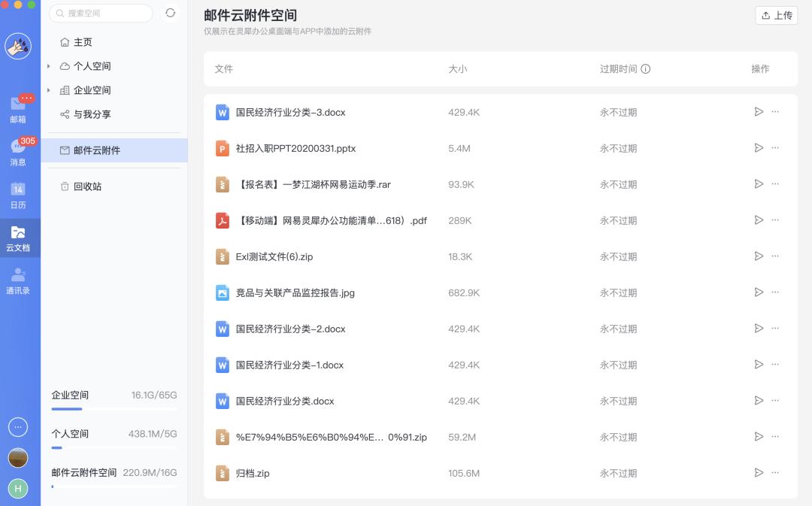Open Contacts (通讯录) at the bottom rail
Image resolution: width=812 pixels, height=506 pixels.
click(x=17, y=277)
